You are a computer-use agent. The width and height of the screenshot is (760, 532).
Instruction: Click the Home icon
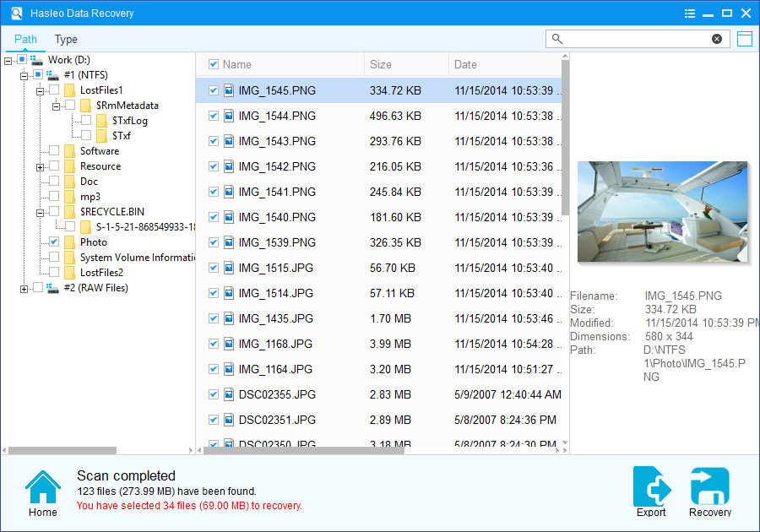point(43,487)
